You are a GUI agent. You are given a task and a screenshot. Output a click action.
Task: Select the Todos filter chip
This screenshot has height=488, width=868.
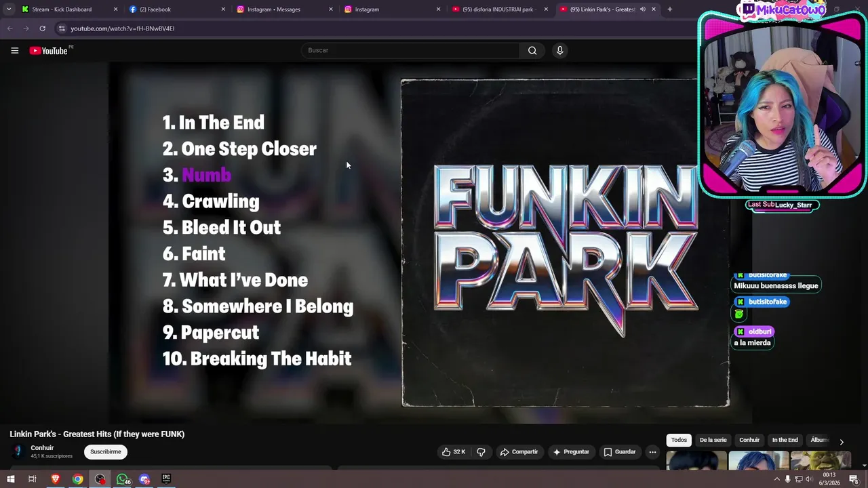click(x=679, y=440)
